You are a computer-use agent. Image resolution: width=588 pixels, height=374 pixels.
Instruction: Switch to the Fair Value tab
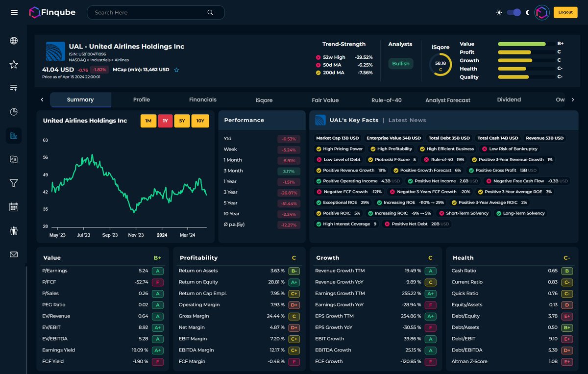pyautogui.click(x=325, y=100)
